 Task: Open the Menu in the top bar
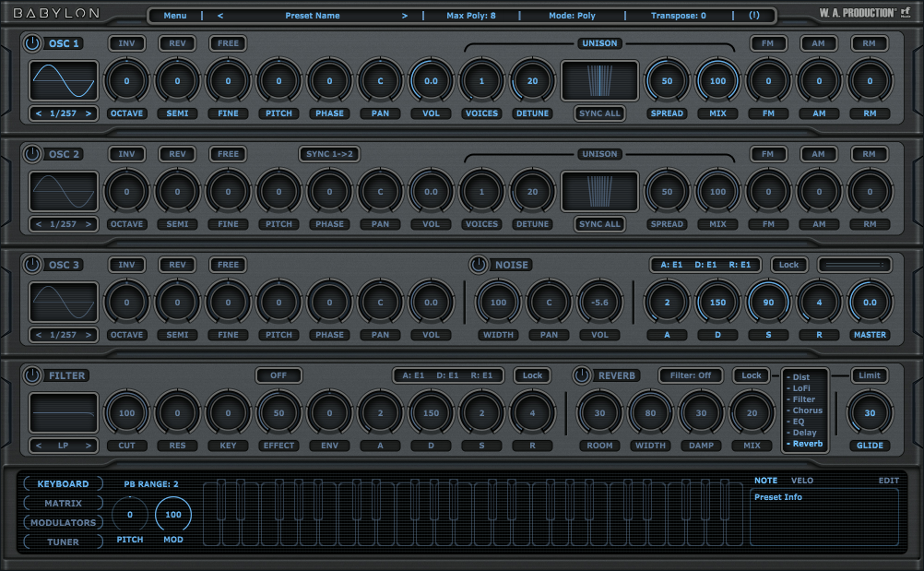click(x=174, y=16)
